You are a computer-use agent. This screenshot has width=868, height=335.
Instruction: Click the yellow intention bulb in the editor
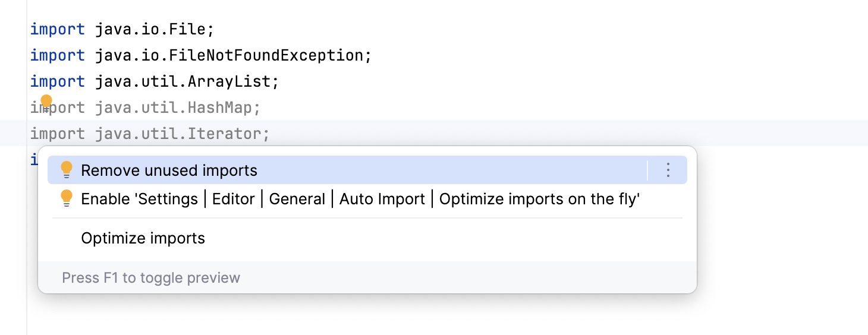pyautogui.click(x=46, y=102)
